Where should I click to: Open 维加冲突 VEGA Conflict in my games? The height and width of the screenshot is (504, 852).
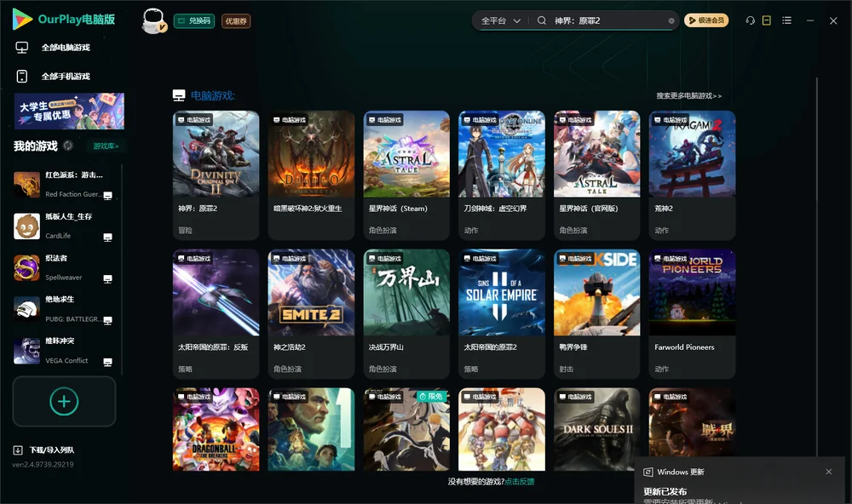[x=64, y=351]
